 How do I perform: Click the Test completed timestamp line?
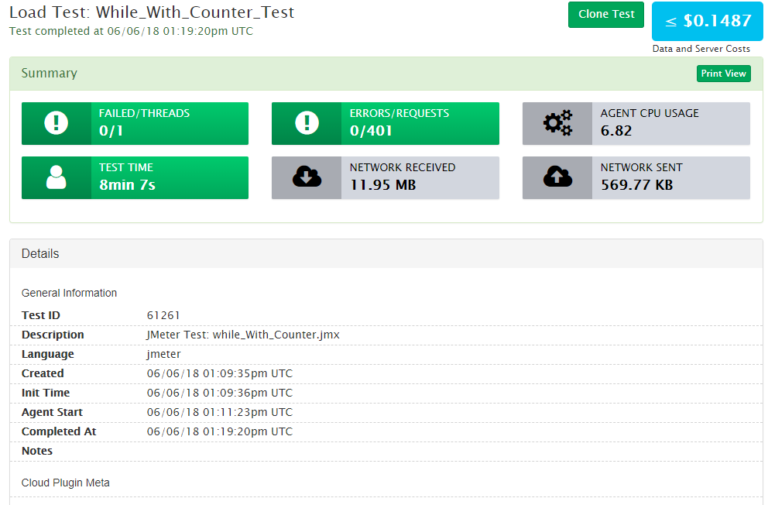point(131,31)
